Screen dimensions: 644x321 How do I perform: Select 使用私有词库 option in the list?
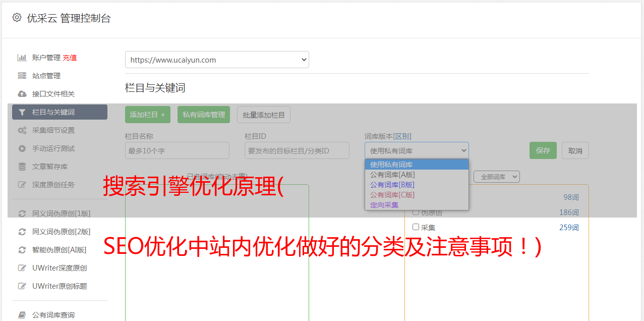coord(417,165)
